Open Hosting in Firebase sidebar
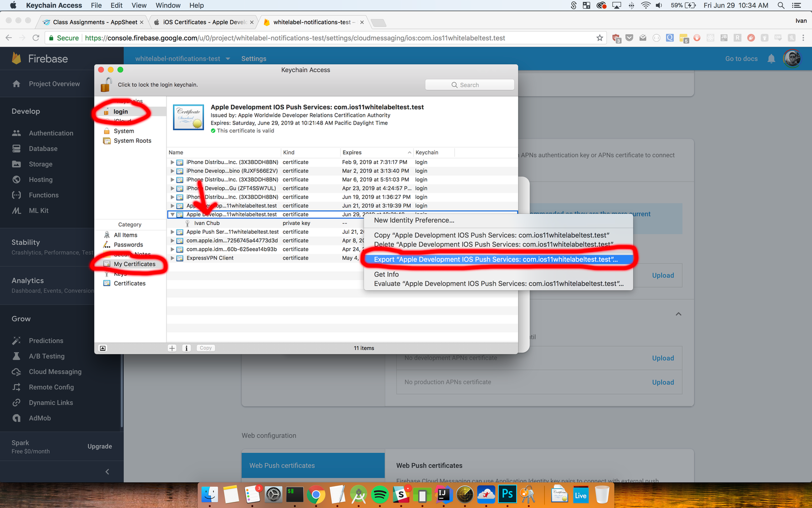 pos(41,180)
